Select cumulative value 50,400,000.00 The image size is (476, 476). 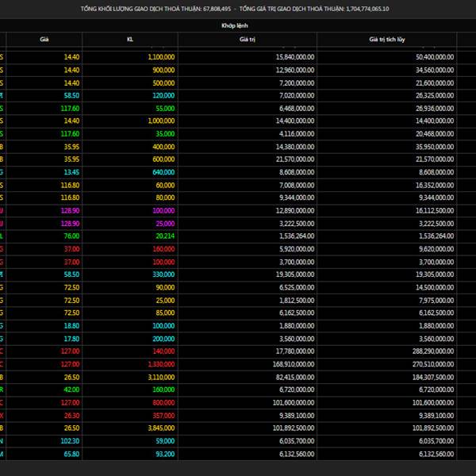[x=435, y=57]
